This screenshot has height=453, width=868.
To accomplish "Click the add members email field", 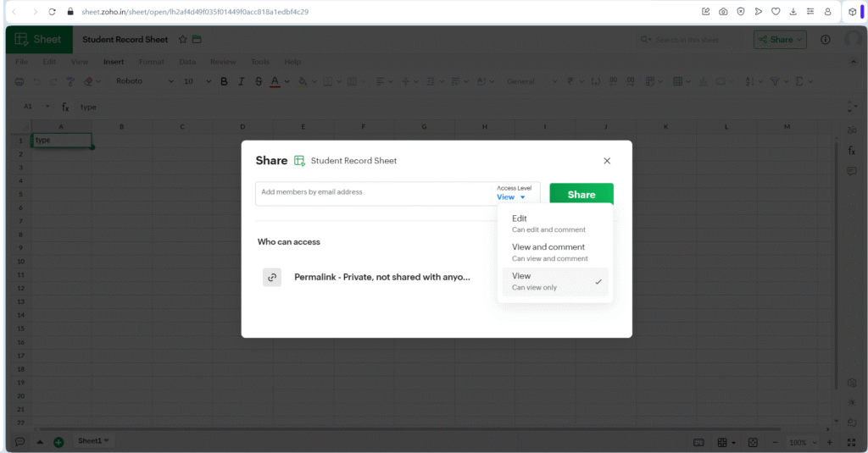I will click(x=374, y=192).
